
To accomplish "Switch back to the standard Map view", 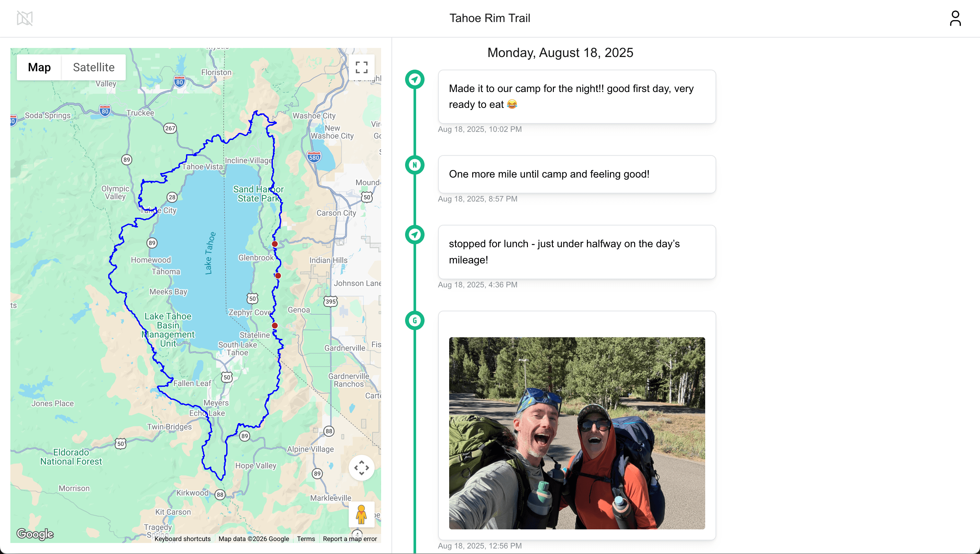I will point(39,67).
